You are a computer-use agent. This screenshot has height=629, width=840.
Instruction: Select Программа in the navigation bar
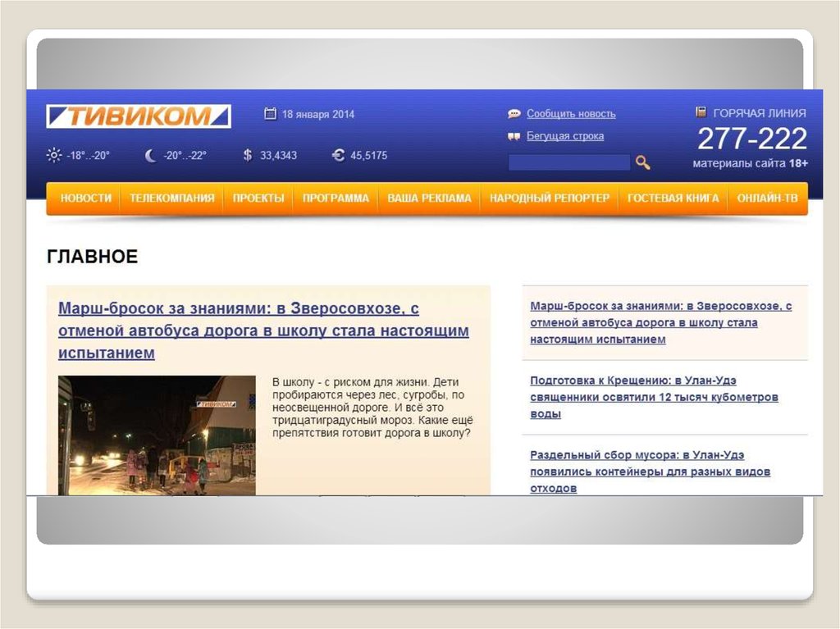(x=336, y=198)
